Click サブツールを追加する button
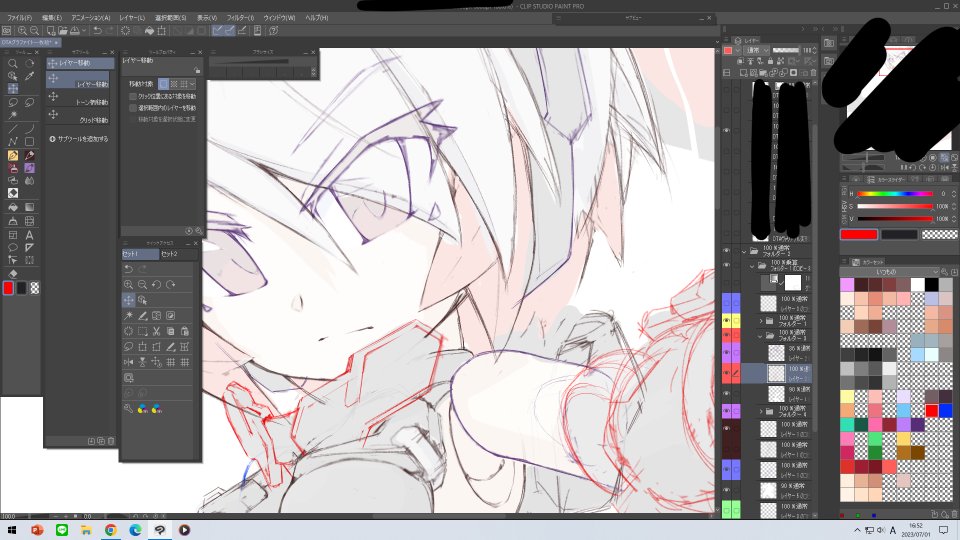The height and width of the screenshot is (540, 960). tap(79, 139)
